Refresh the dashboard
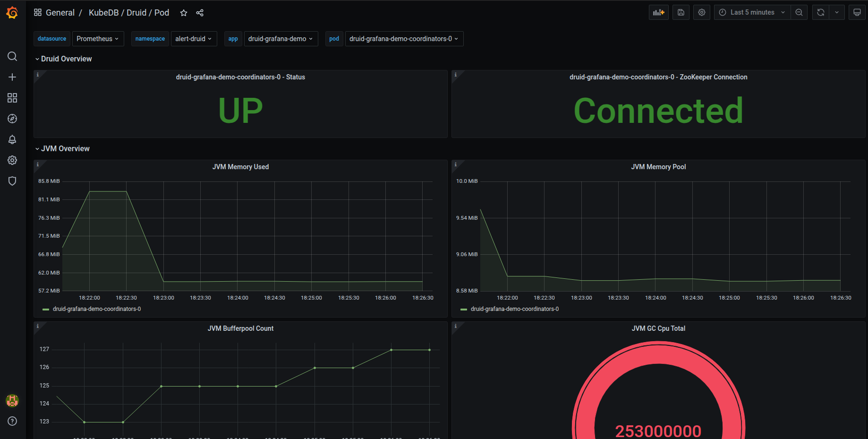868x439 pixels. (821, 12)
